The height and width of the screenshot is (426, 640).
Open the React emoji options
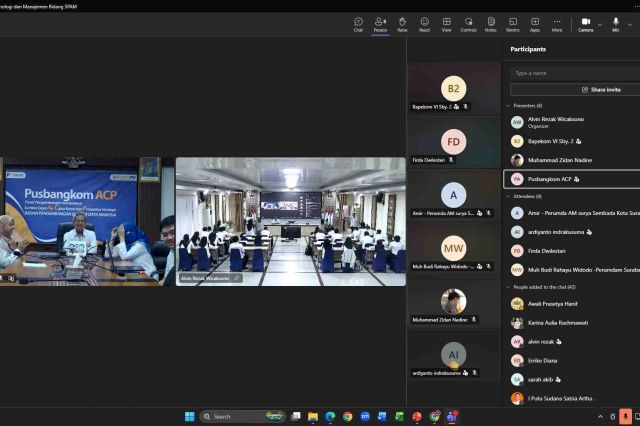click(425, 24)
